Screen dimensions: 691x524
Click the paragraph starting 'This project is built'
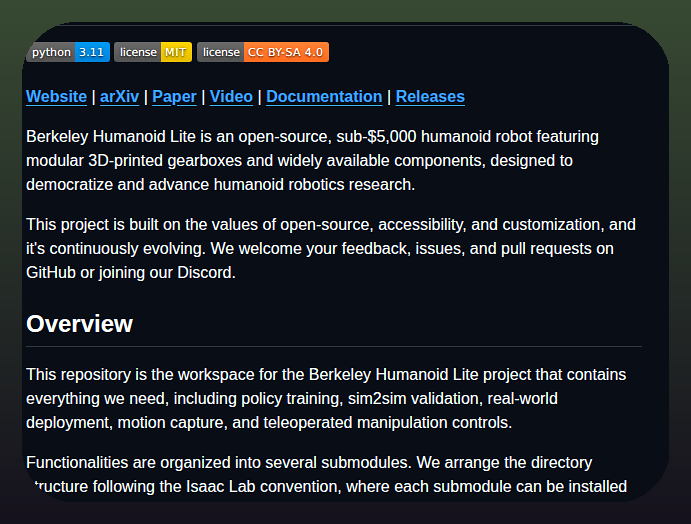coord(331,249)
